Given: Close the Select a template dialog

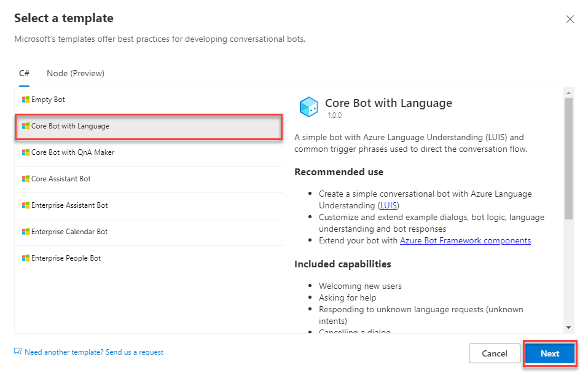Looking at the screenshot, I should (570, 19).
